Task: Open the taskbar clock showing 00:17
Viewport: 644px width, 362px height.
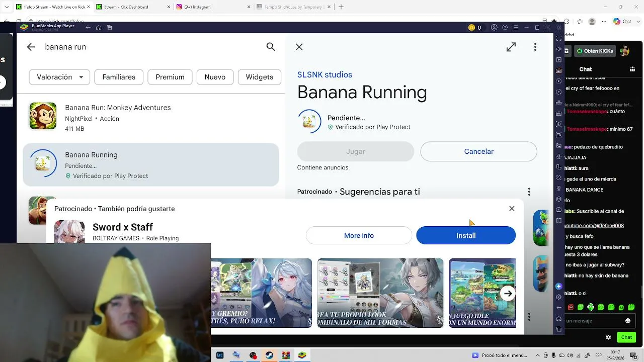Action: [615, 355]
